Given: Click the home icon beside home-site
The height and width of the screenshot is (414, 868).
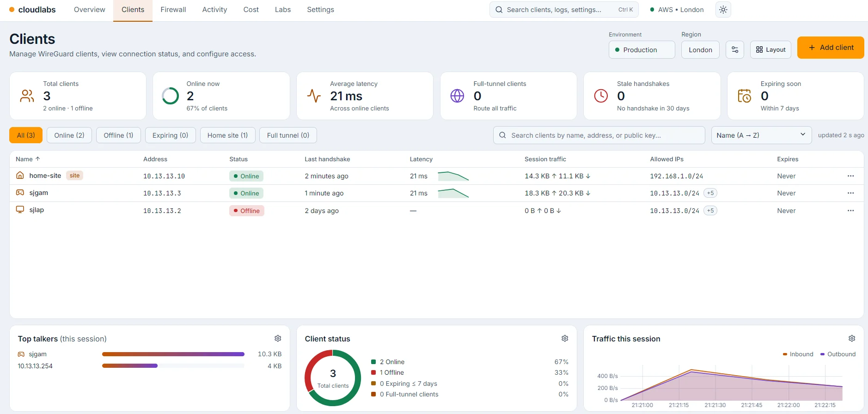Looking at the screenshot, I should 20,176.
